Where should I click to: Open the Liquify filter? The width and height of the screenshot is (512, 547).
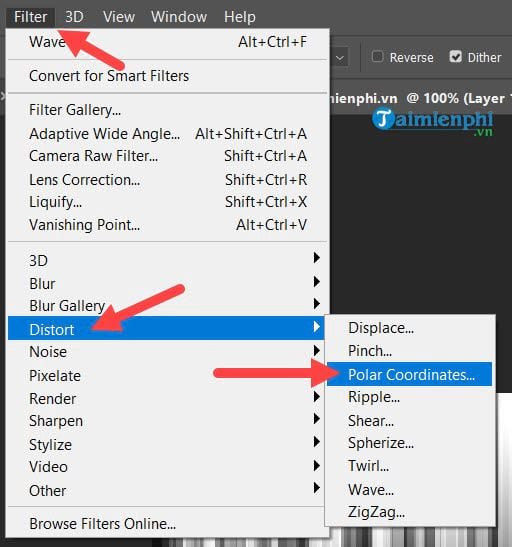click(x=55, y=202)
